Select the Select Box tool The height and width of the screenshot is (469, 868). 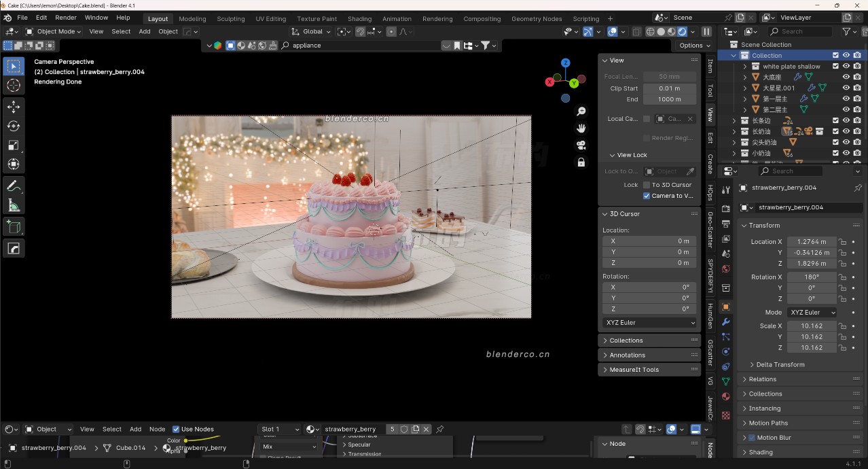pos(14,66)
